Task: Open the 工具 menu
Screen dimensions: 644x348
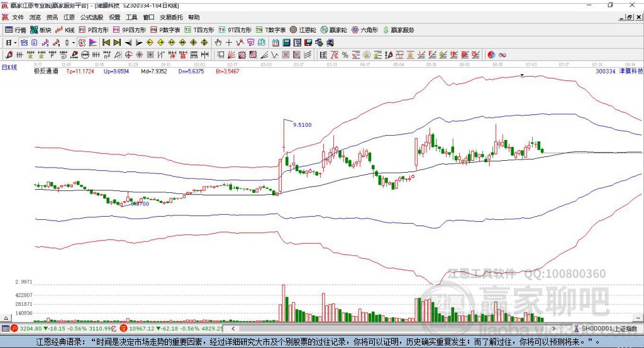Action: pos(131,17)
